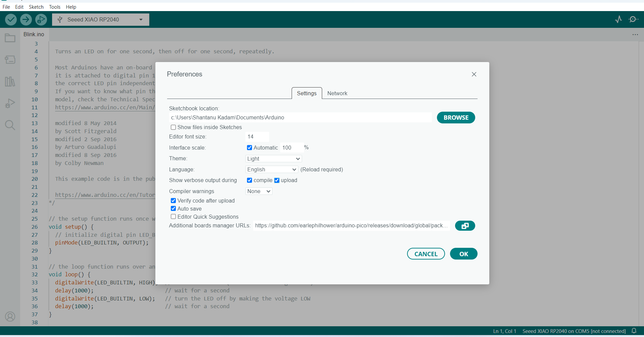Click the Editor font size field

[x=257, y=136]
